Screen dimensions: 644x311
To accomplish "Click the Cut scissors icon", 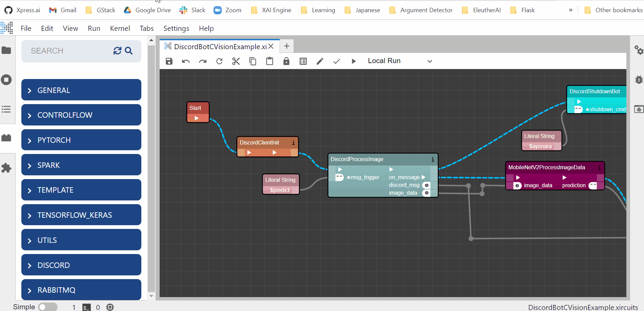I will point(236,61).
